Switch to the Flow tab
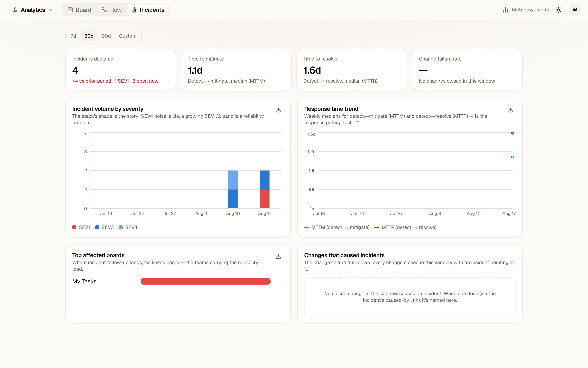Viewport: 588px width, 368px height. point(112,10)
